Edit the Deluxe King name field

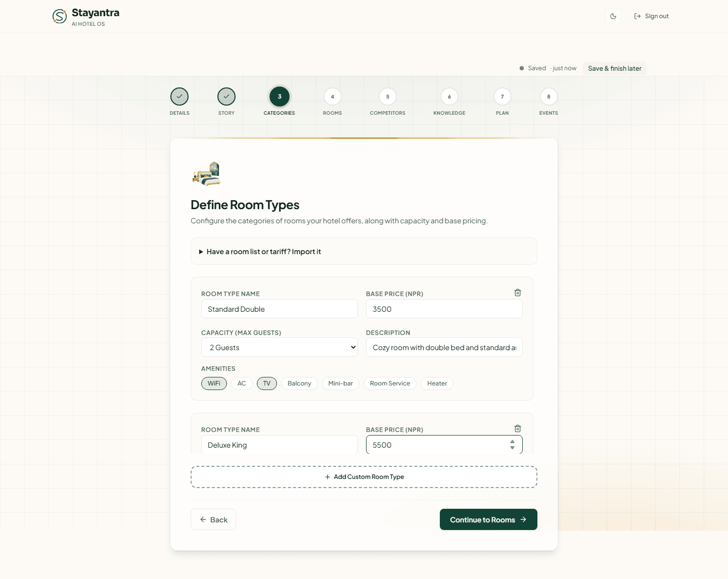tap(280, 445)
